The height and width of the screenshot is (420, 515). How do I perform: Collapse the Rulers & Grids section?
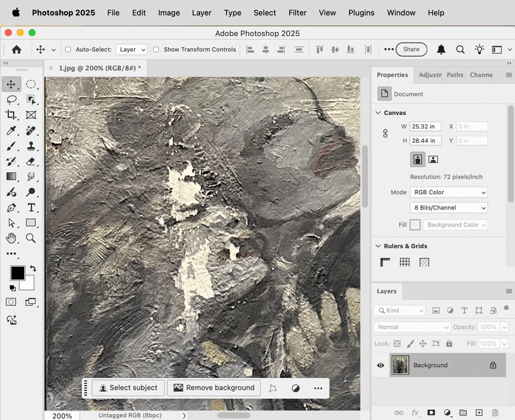(378, 246)
